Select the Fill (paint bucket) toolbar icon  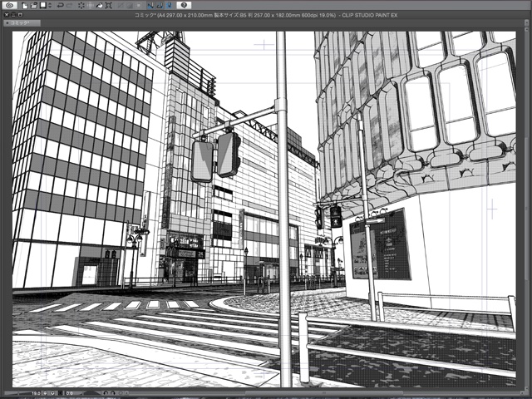coord(100,6)
